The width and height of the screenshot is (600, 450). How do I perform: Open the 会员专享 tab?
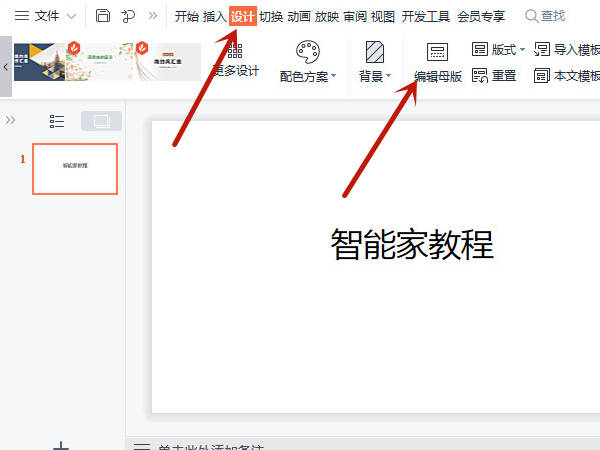(x=481, y=16)
